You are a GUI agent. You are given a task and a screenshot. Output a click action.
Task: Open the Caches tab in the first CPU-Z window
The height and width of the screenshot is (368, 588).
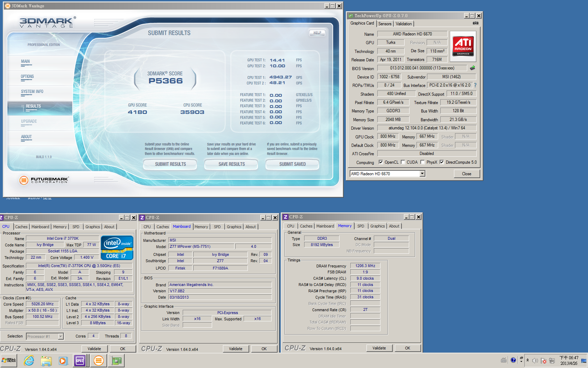21,227
